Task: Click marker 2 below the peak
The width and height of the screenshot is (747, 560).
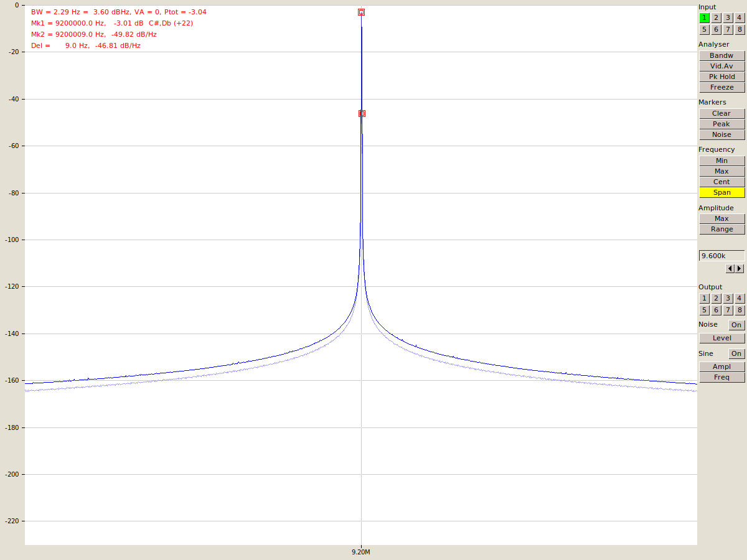Action: click(362, 113)
